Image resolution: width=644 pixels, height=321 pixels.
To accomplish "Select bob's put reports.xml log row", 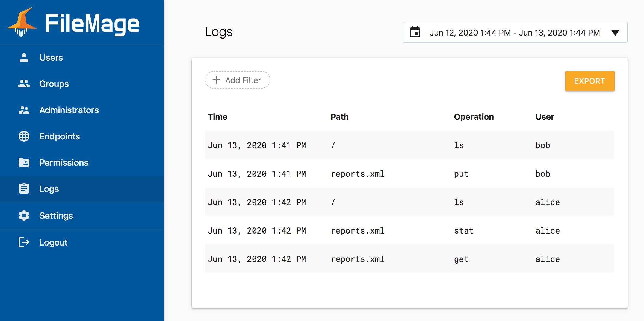I will click(409, 173).
